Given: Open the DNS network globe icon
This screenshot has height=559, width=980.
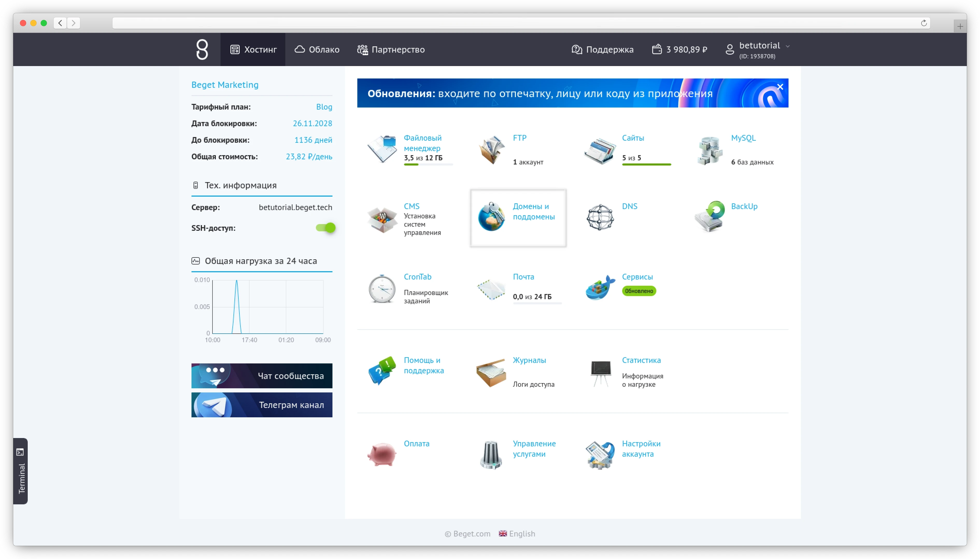Looking at the screenshot, I should tap(600, 217).
